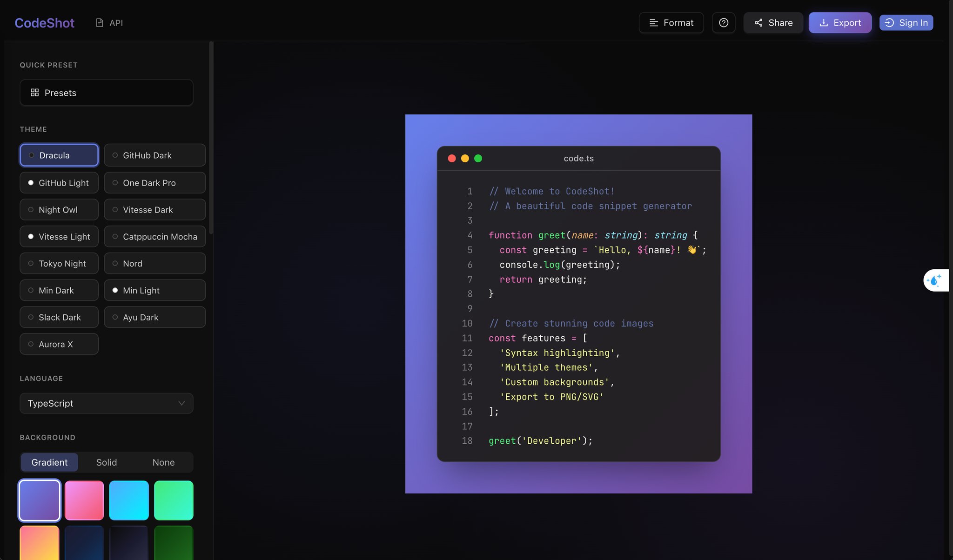
Task: Click the green maximize dot in code window
Action: click(478, 158)
